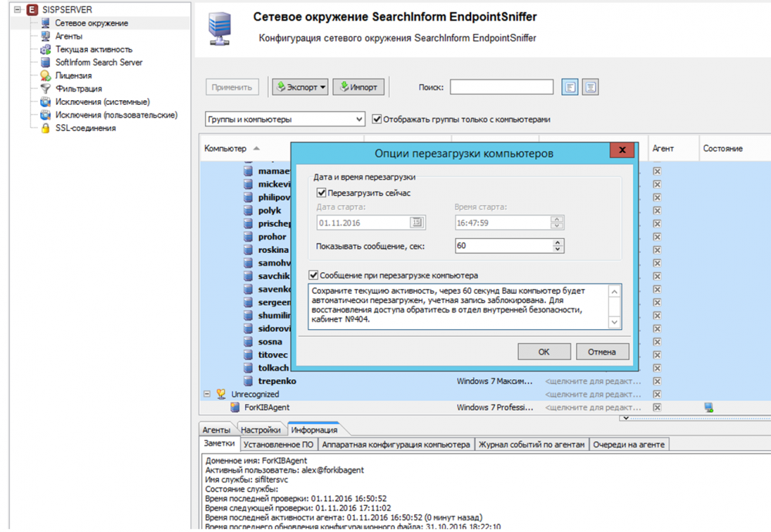771x532 pixels.
Task: Open Информация tab
Action: pos(315,429)
